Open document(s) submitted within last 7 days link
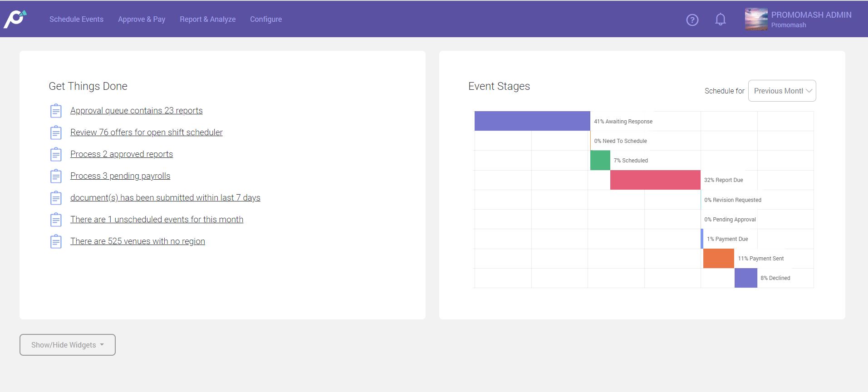Image resolution: width=868 pixels, height=392 pixels. [x=165, y=198]
